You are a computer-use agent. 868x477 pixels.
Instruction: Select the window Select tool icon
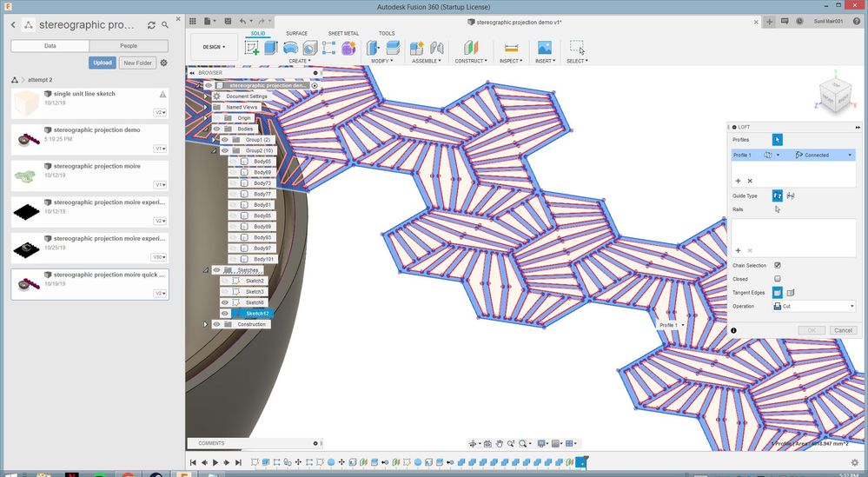pyautogui.click(x=577, y=48)
